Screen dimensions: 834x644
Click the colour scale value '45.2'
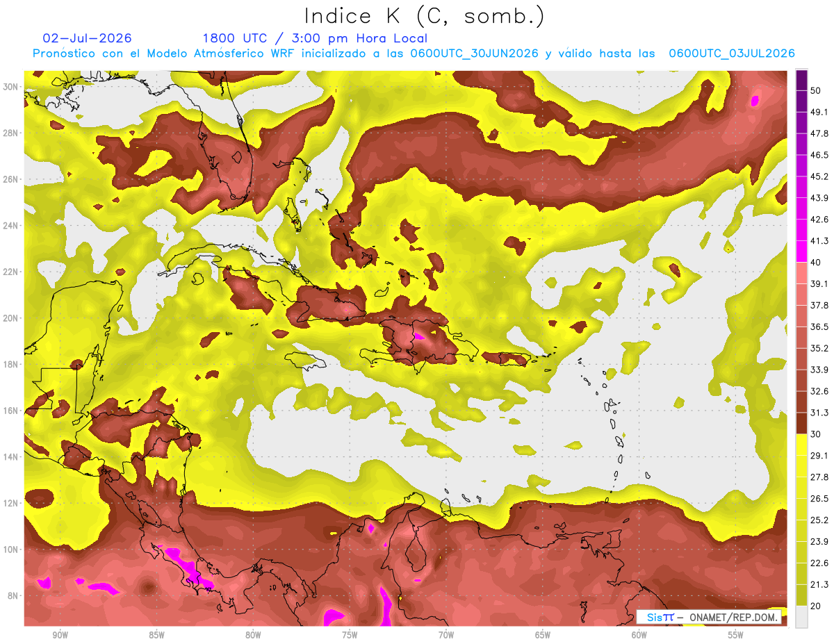819,176
